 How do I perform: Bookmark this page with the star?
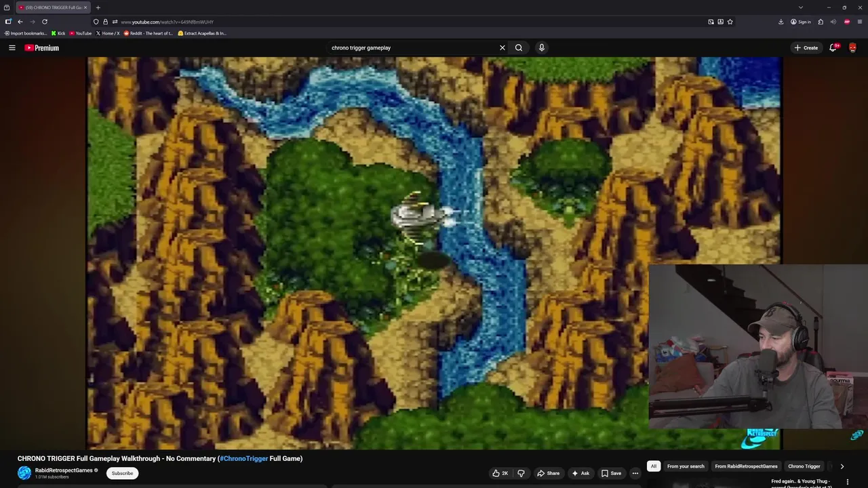730,22
